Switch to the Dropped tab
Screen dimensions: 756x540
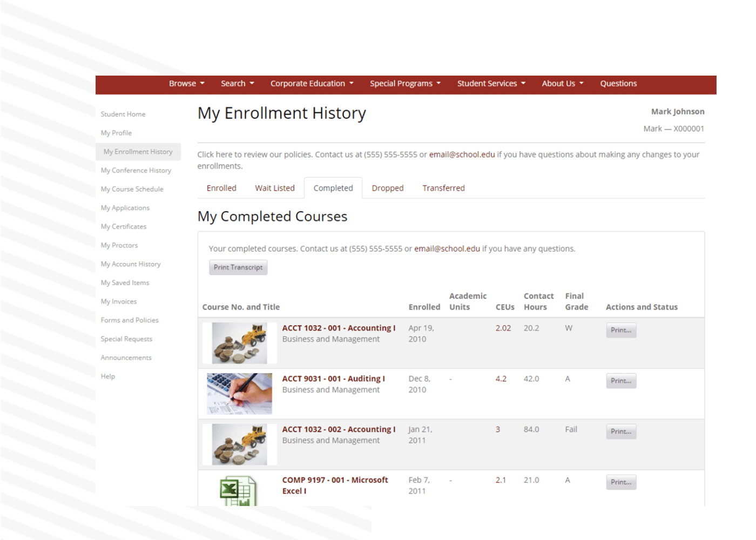click(x=387, y=188)
